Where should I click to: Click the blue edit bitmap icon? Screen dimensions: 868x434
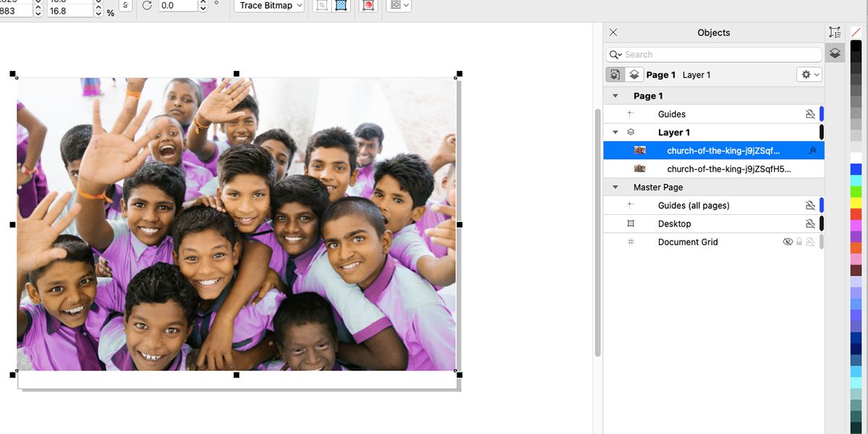(341, 6)
